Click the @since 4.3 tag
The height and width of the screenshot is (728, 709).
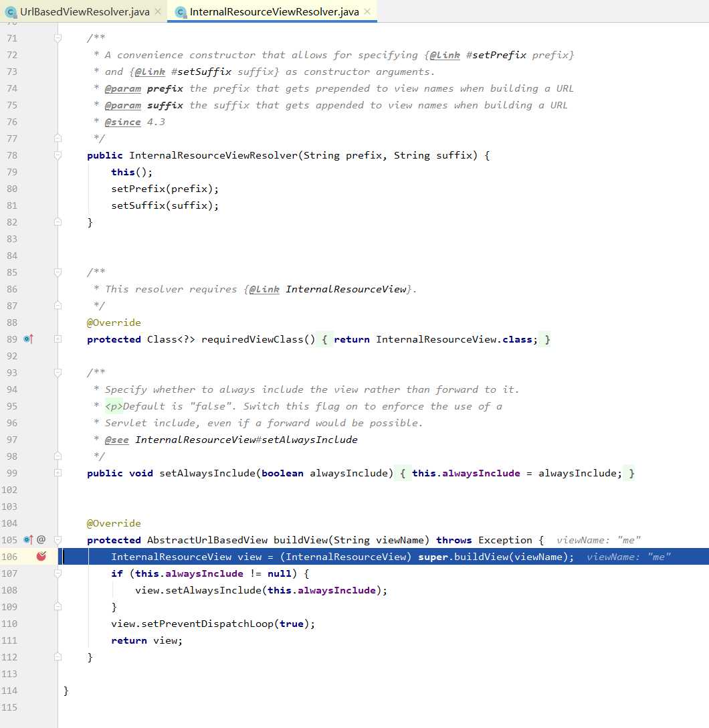point(134,122)
